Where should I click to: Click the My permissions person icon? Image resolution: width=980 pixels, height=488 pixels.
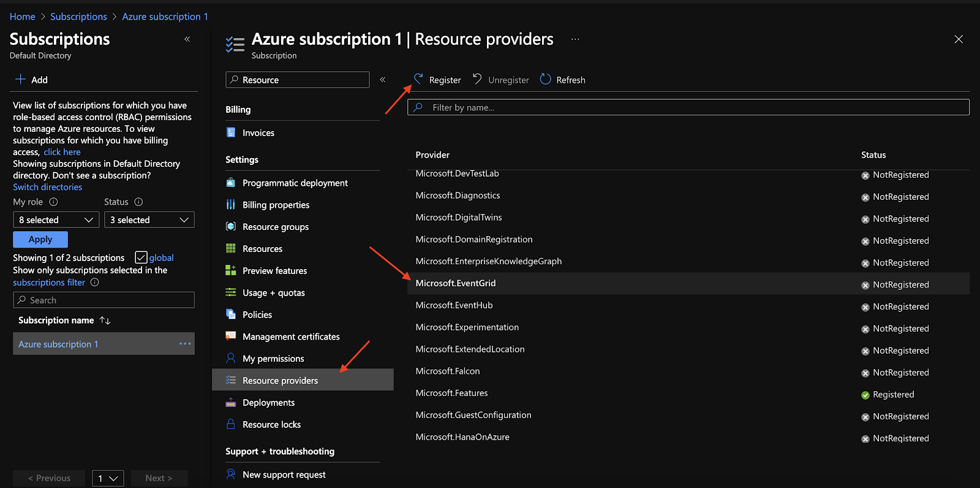coord(231,358)
